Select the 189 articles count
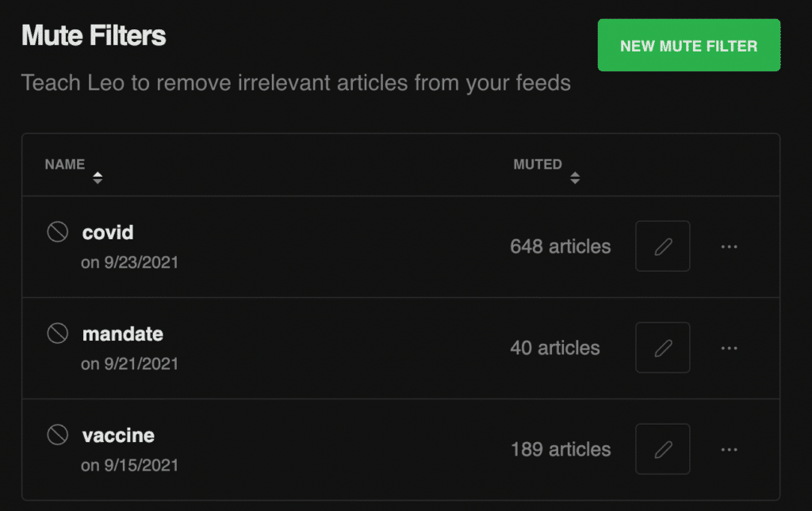This screenshot has width=812, height=511. pos(561,449)
